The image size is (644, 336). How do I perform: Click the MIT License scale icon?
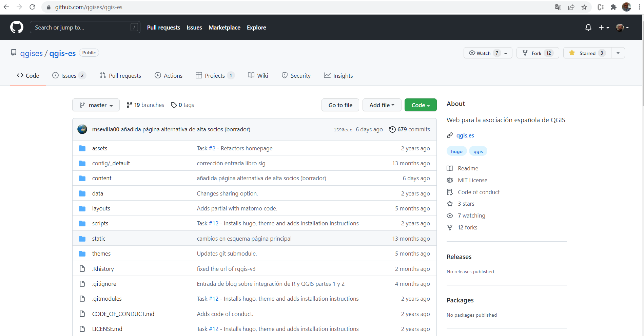[x=450, y=180]
